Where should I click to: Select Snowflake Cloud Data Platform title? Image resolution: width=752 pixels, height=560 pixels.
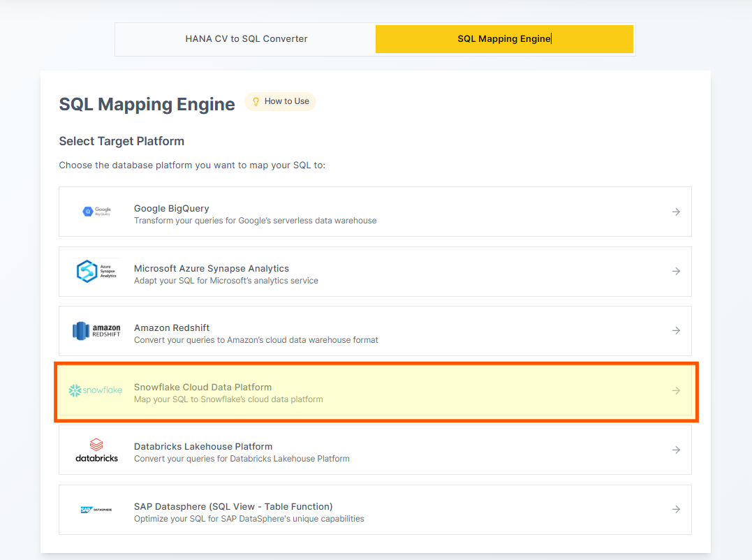[202, 387]
